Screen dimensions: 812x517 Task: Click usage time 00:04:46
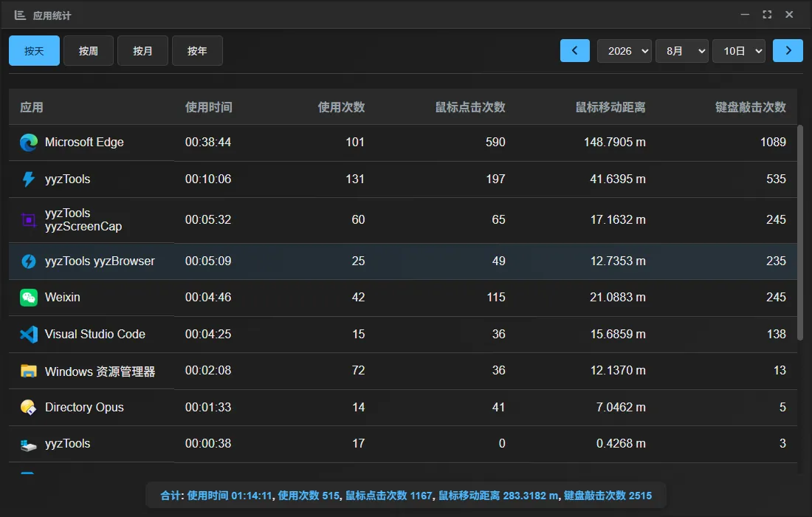click(x=208, y=298)
